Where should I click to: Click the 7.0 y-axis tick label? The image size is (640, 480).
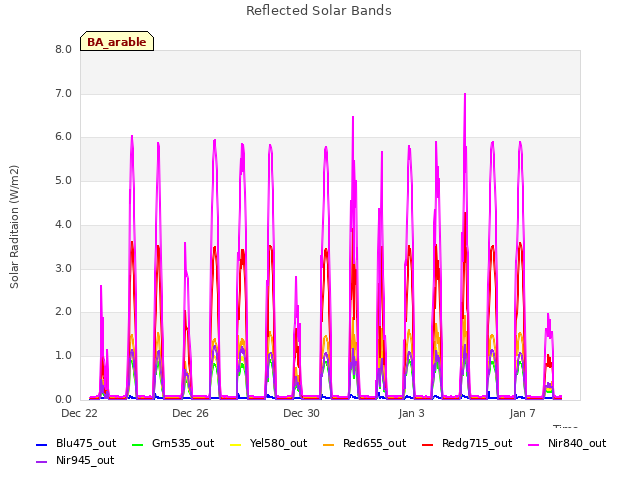tap(63, 94)
